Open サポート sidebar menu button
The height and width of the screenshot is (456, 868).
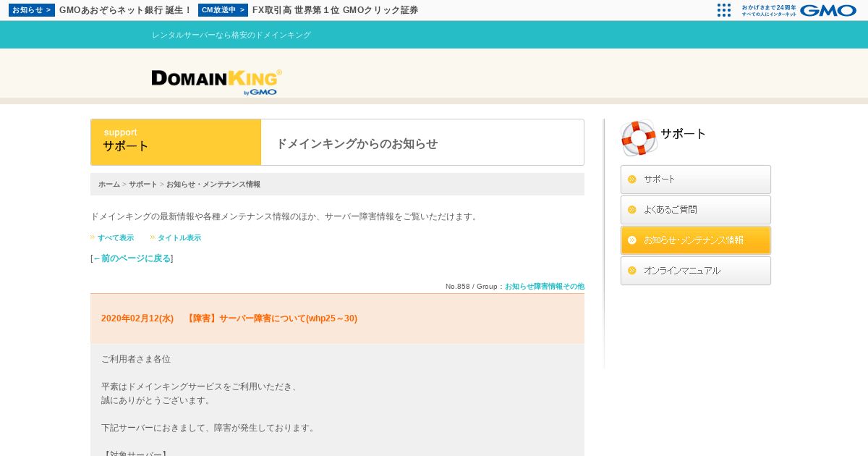[x=696, y=180]
